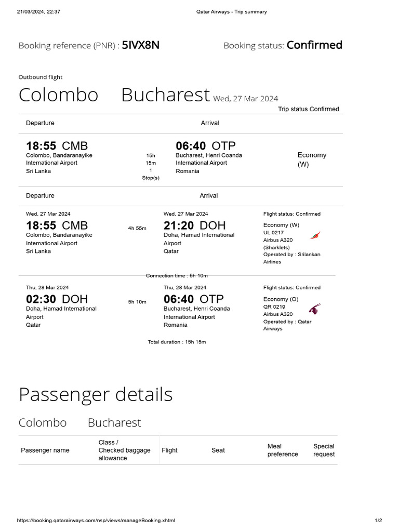Click the Passenger details heading
The width and height of the screenshot is (399, 532).
click(96, 394)
